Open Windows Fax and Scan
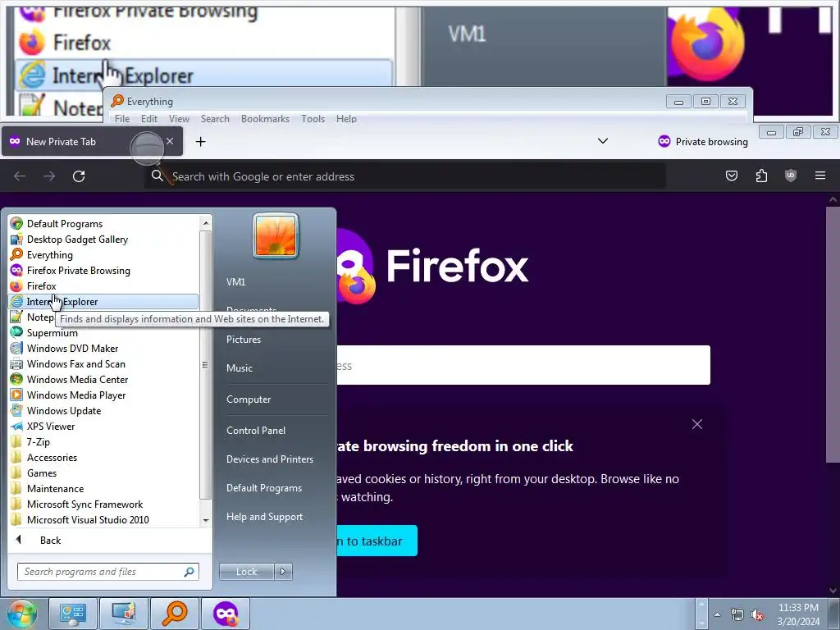840x630 pixels. pyautogui.click(x=76, y=363)
